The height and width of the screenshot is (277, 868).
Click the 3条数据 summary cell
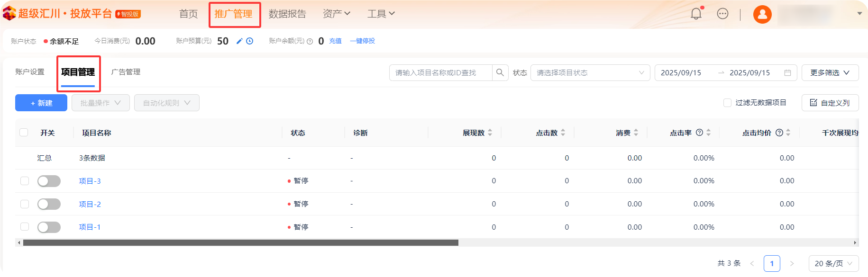[x=92, y=158]
